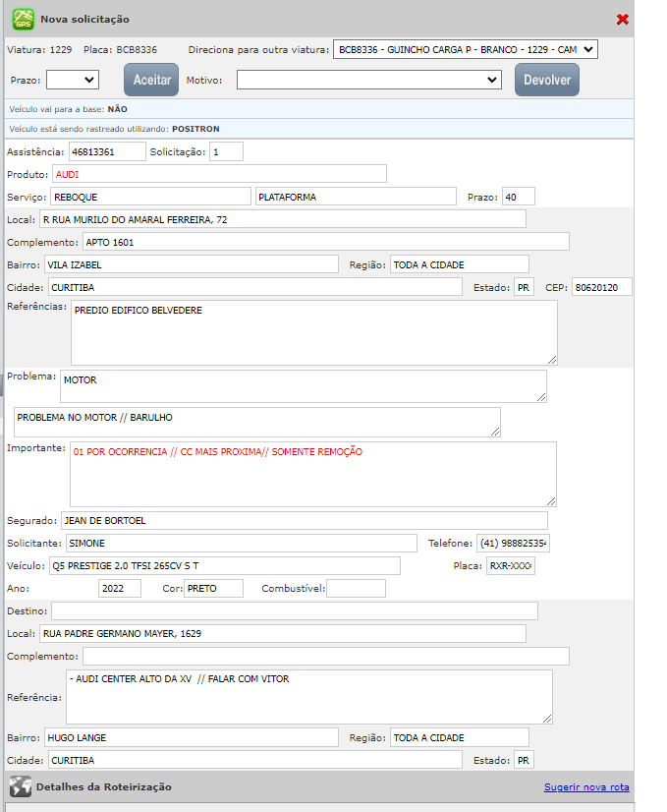Image resolution: width=667 pixels, height=812 pixels.
Task: Close the Nova solicitação dialog
Action: click(x=622, y=20)
